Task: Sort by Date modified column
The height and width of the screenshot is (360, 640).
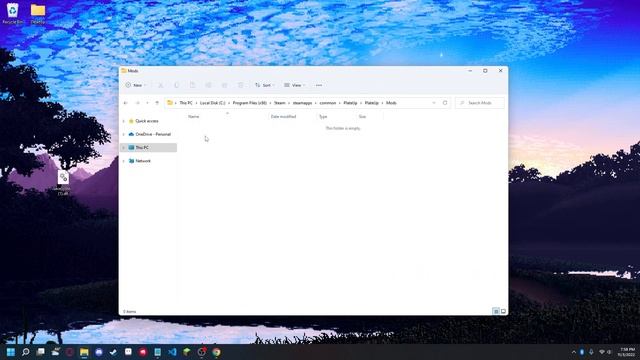Action: (x=283, y=117)
